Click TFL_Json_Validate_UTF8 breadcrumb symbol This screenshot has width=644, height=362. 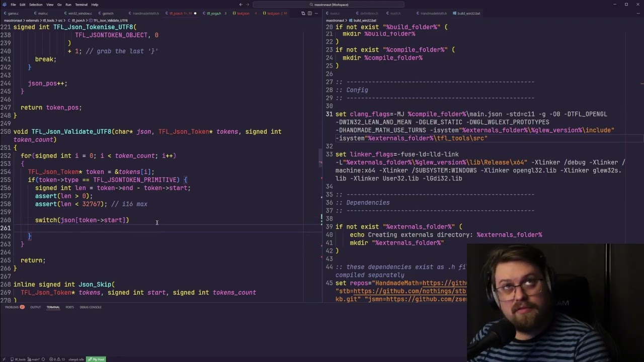tap(109, 21)
